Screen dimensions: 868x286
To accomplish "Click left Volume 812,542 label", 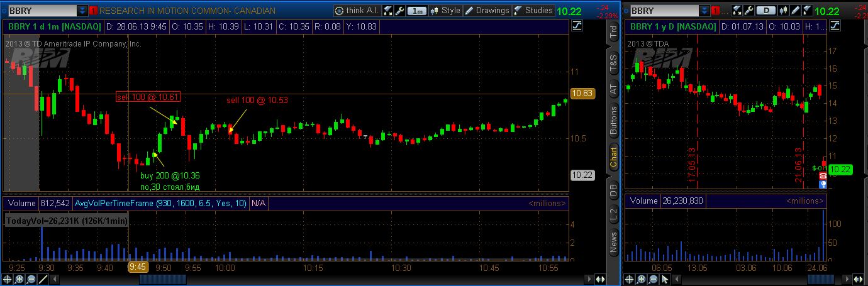I will (38, 203).
